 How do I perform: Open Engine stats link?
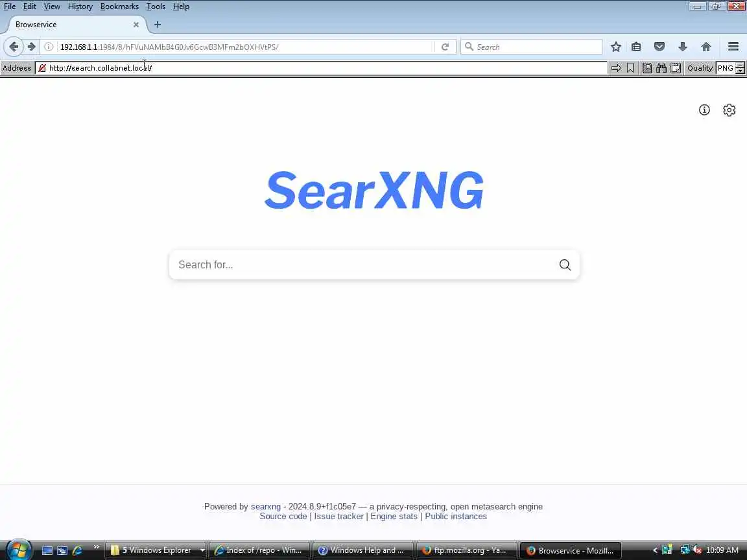[x=394, y=516]
